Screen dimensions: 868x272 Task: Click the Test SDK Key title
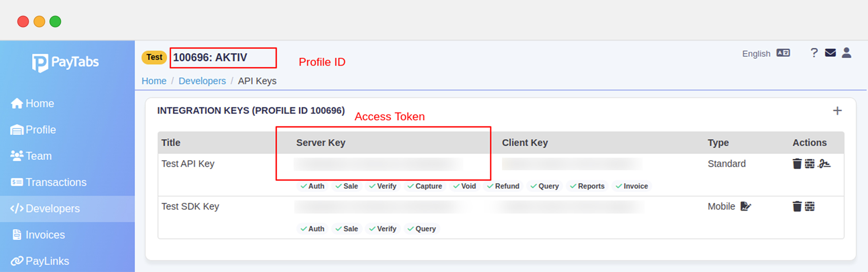(190, 206)
